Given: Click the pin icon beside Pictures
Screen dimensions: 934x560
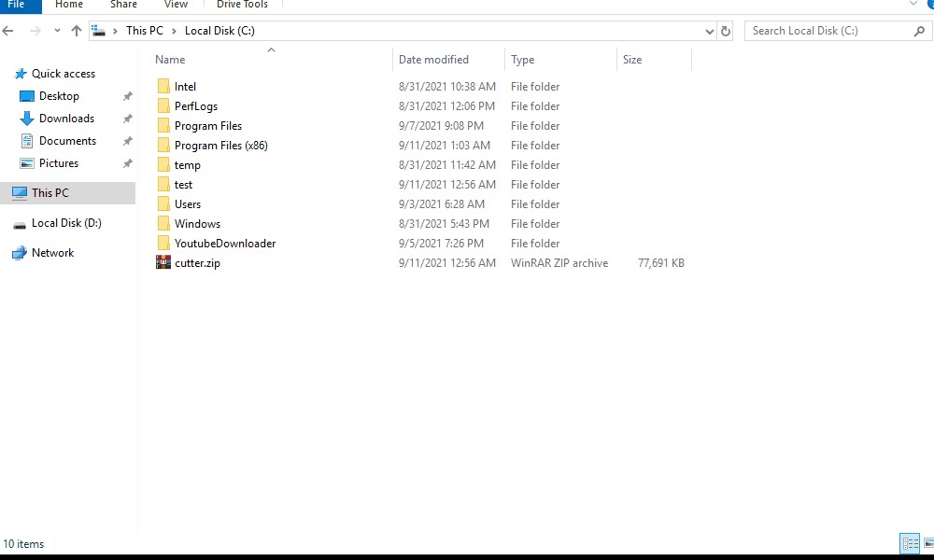Looking at the screenshot, I should 127,163.
